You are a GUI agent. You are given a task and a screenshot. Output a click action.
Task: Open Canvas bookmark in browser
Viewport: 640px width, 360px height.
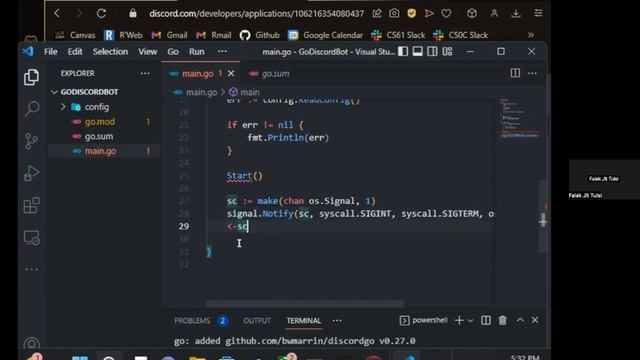[x=75, y=35]
